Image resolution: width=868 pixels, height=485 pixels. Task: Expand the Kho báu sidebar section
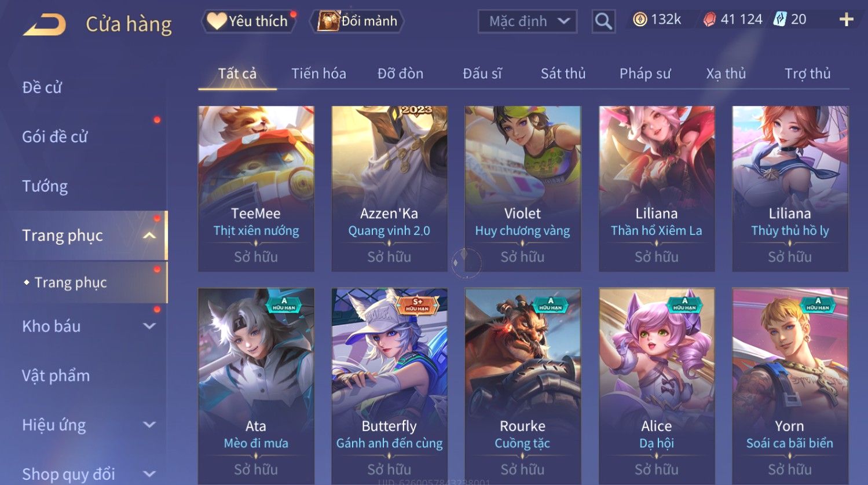pos(149,326)
